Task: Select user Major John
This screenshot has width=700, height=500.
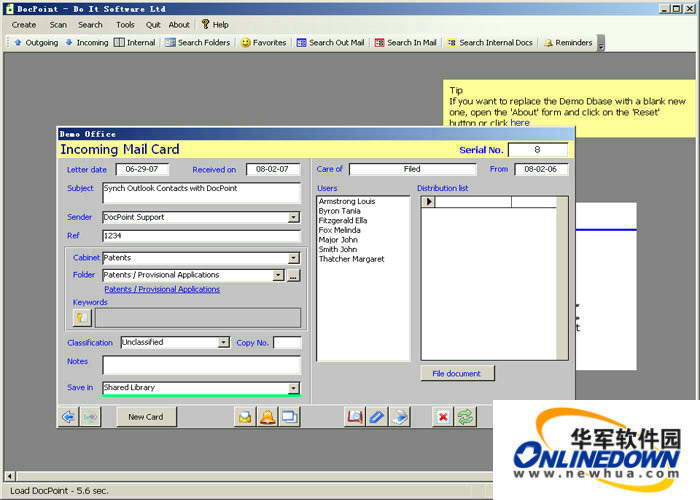Action: (338, 240)
